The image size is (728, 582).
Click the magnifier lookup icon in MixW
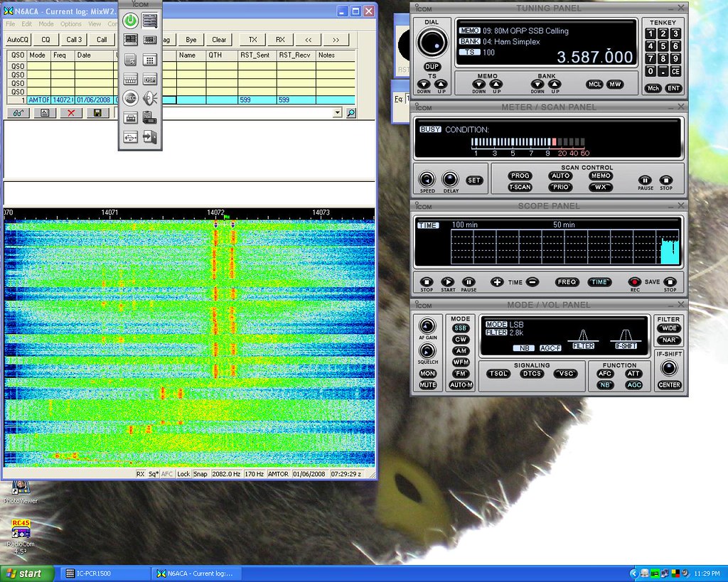coord(351,113)
